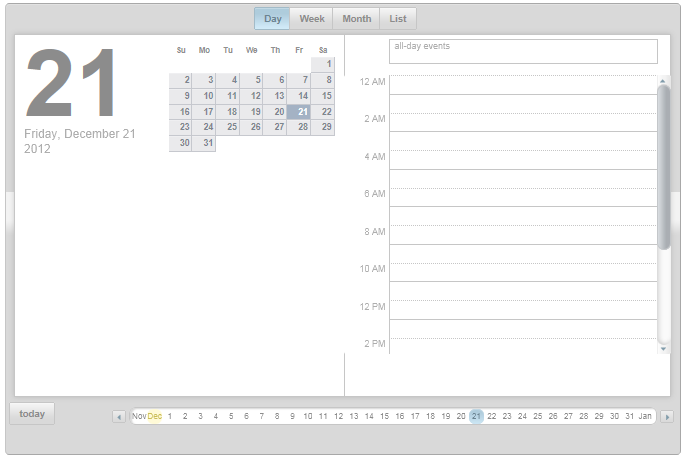Screen dimensions: 693x460
Task: Select day 9 in bottom date strip
Action: (292, 416)
